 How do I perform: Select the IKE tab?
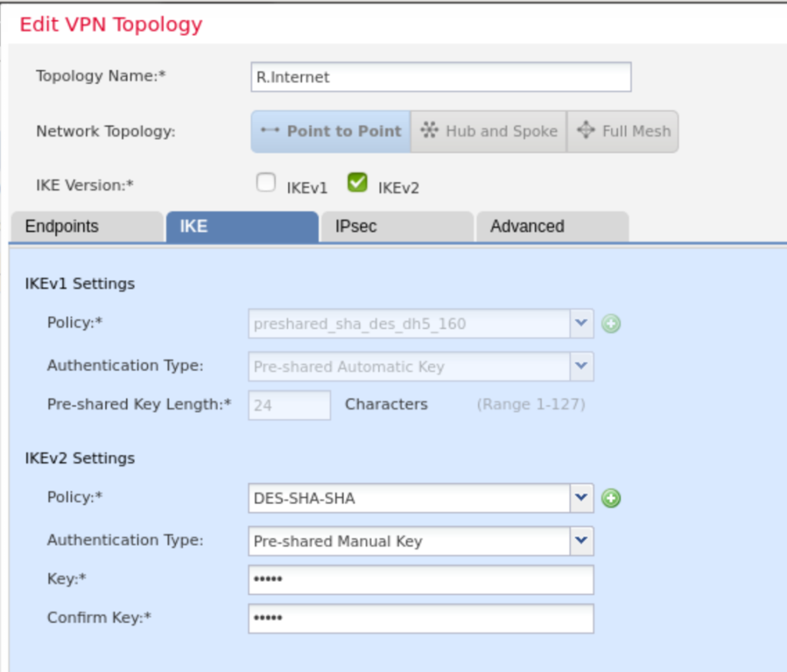[241, 227]
